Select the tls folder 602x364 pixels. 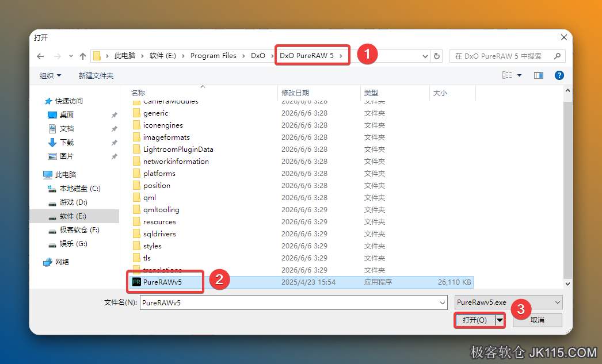147,258
